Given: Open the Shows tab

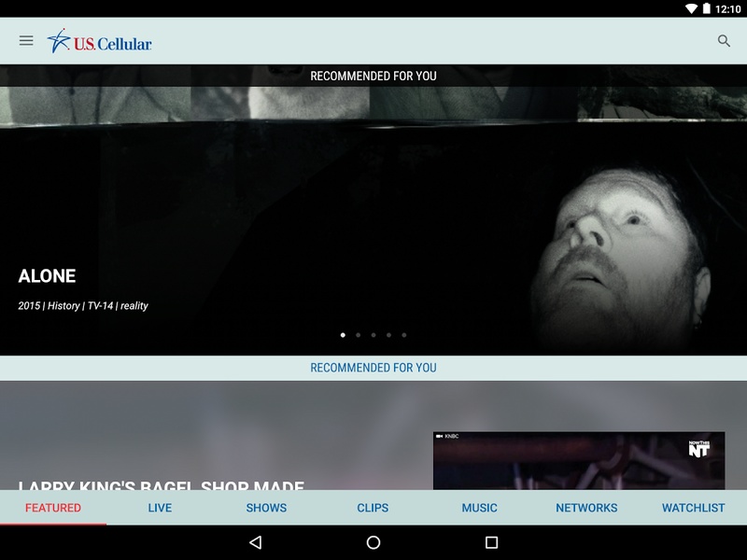Looking at the screenshot, I should [x=266, y=508].
